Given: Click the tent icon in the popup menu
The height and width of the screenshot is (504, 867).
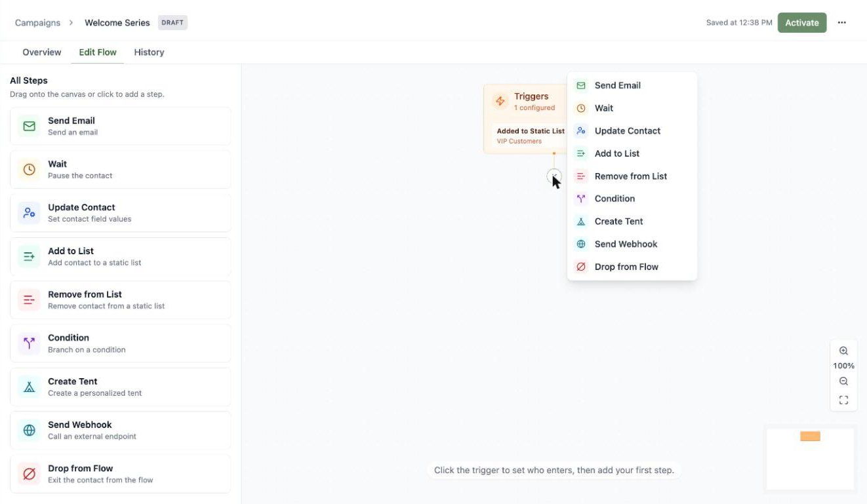Looking at the screenshot, I should click(x=581, y=222).
